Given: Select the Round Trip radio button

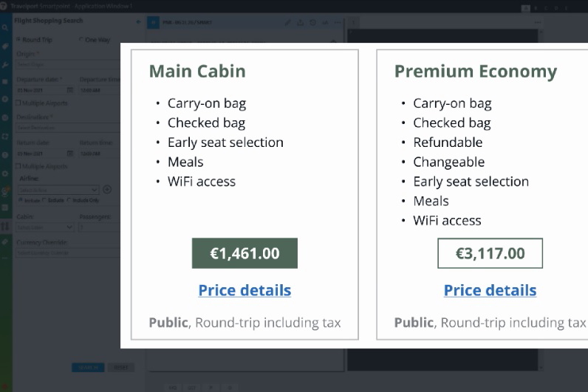Looking at the screenshot, I should click(x=18, y=39).
